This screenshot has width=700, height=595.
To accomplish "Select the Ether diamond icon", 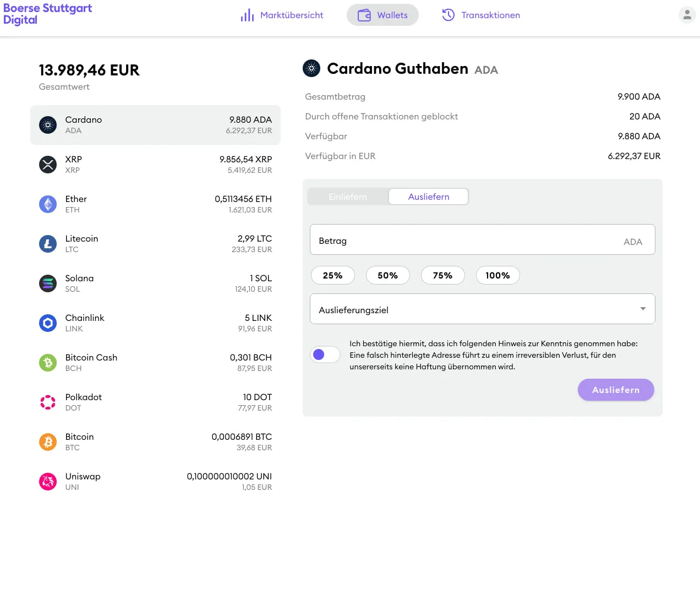I will (48, 204).
